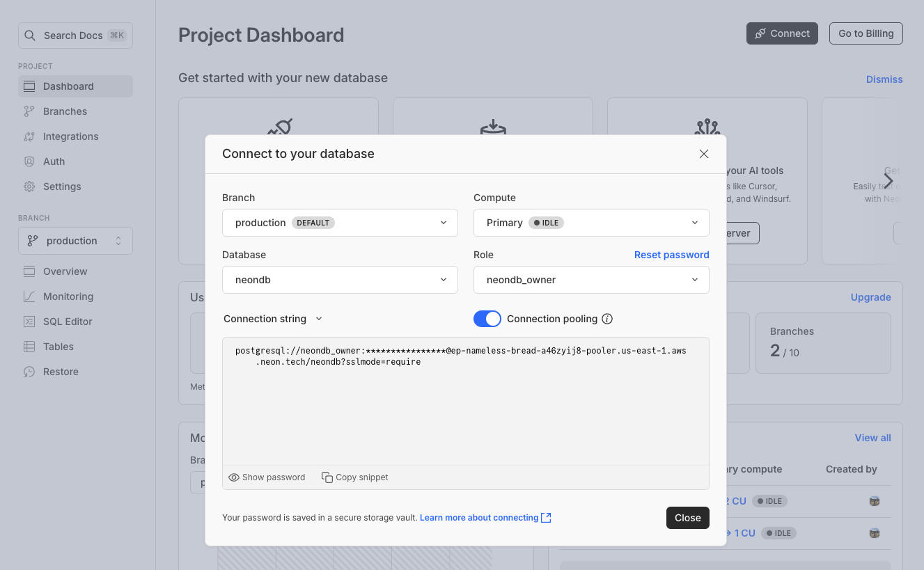Screen dimensions: 924x570
Task: Open Integrations in the sidebar menu
Action: tap(75, 136)
